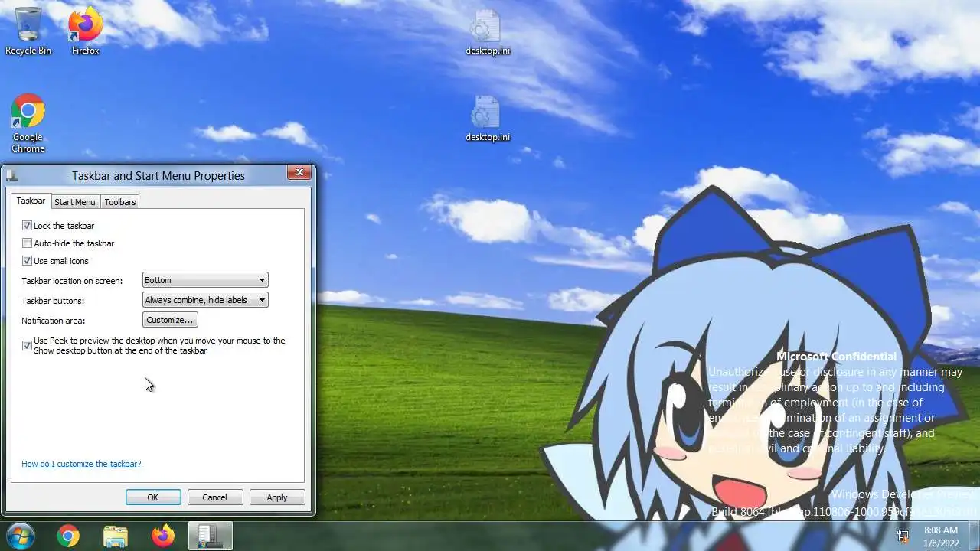The image size is (980, 551).
Task: Select the Google Chrome desktop shortcut
Action: click(28, 124)
